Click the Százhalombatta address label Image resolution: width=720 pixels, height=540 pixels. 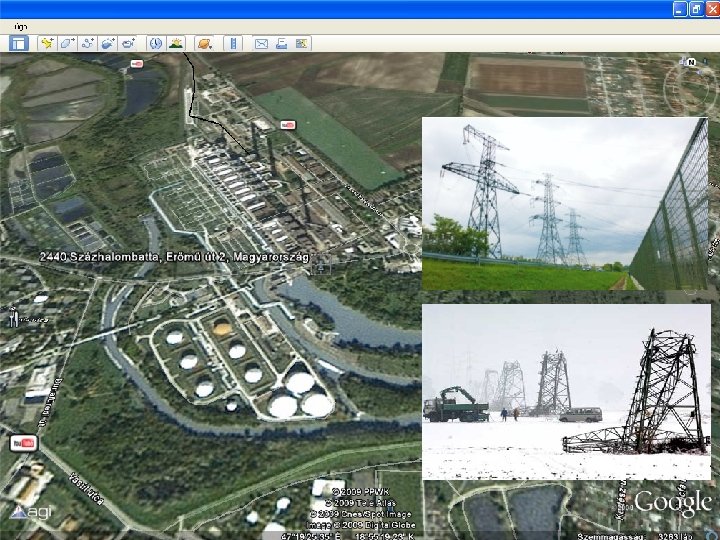click(174, 257)
